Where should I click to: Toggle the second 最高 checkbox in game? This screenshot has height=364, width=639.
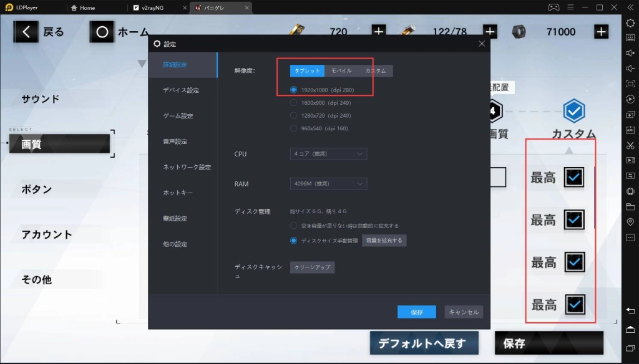(574, 219)
